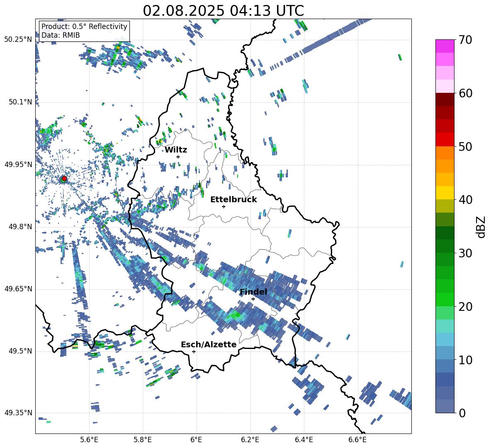Click the Product: 0.5° Reflectivity text
Screen dimensions: 491x448
tap(84, 27)
